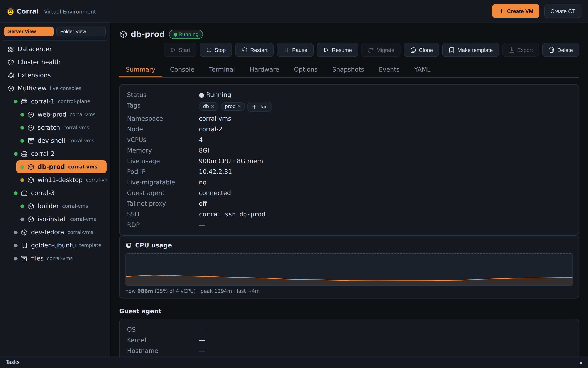Screen dimensions: 588x368
Task: Click the Extensions puzzle icon
Action: click(x=11, y=75)
